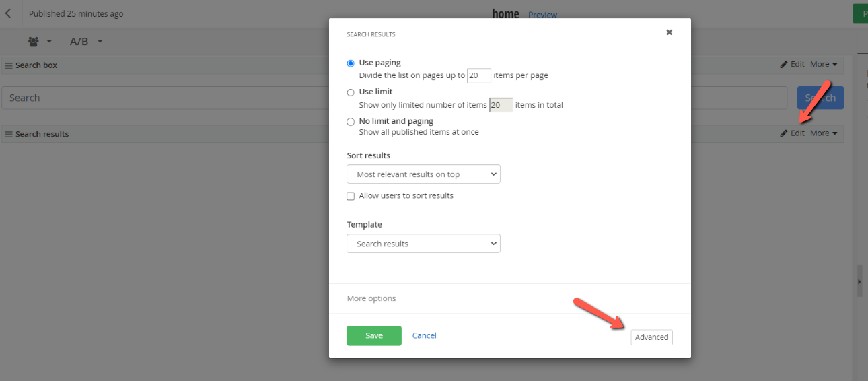868x381 pixels.
Task: Open the Template dropdown
Action: pos(423,244)
